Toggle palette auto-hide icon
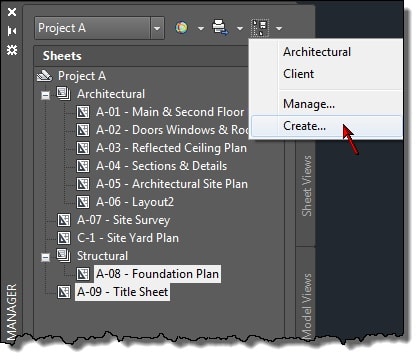 (x=12, y=31)
